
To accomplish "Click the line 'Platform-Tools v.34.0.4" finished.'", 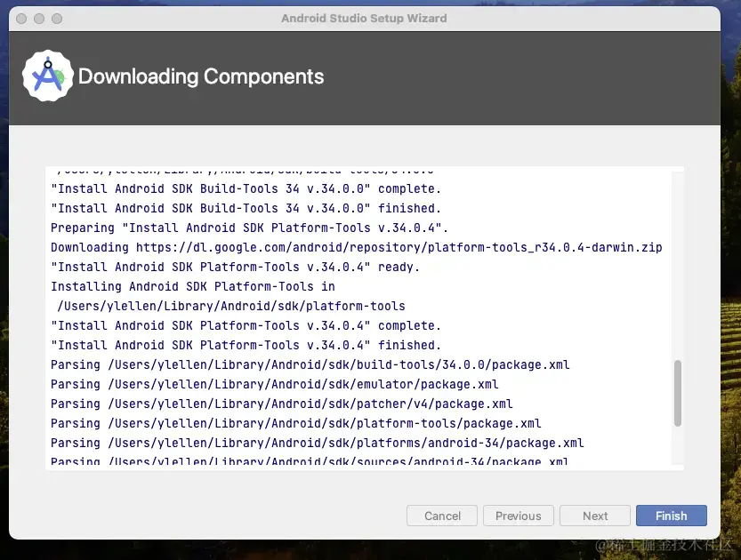I will tap(246, 345).
